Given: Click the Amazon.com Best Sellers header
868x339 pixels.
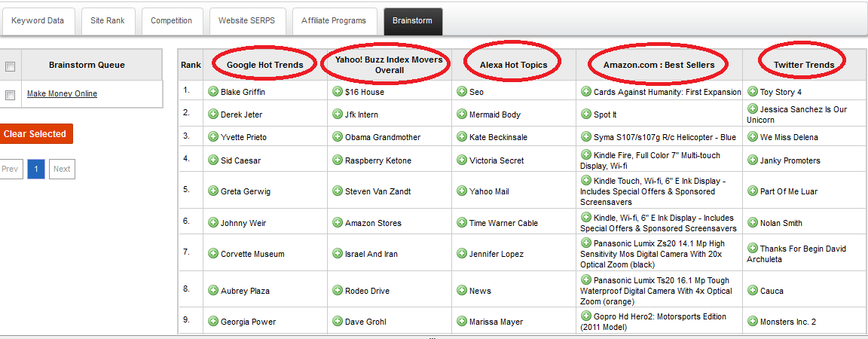Looking at the screenshot, I should 659,65.
